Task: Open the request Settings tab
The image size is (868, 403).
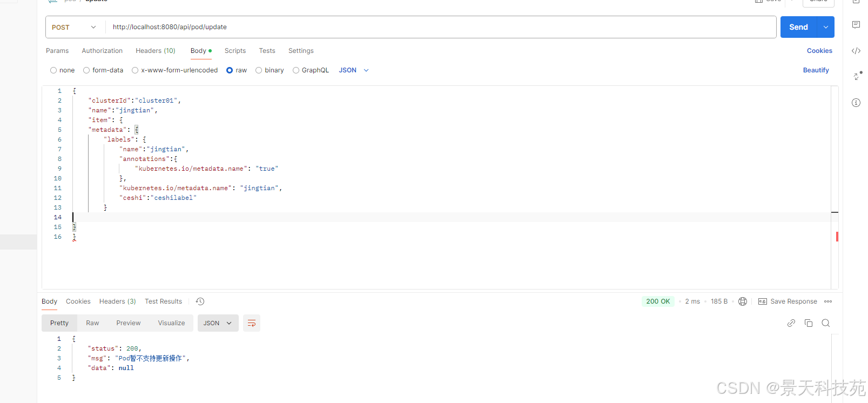Action: click(x=301, y=51)
